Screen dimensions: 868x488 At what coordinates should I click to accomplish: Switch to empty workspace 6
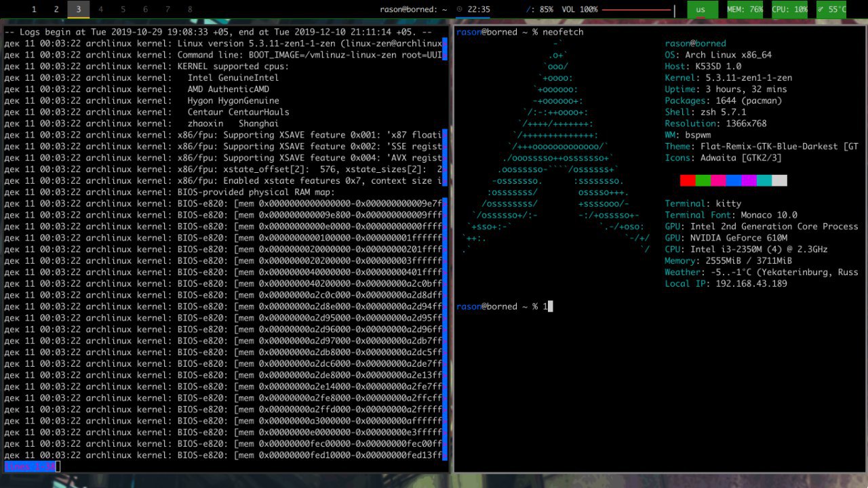pyautogui.click(x=145, y=9)
